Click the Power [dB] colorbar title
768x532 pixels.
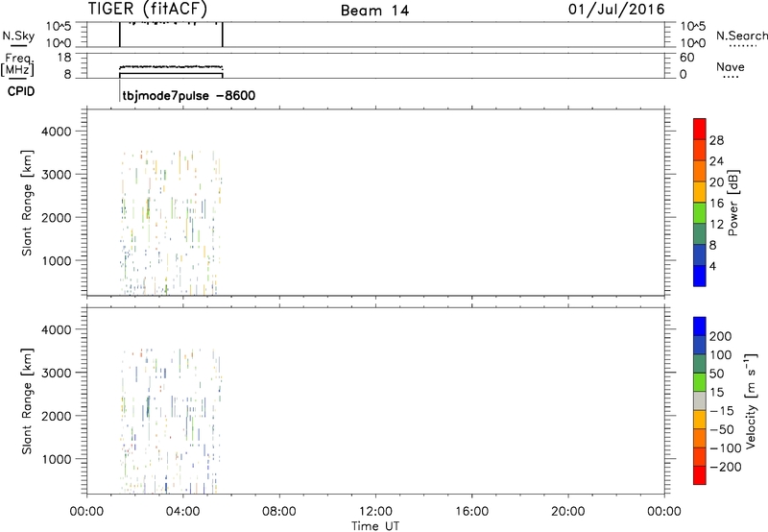click(732, 203)
